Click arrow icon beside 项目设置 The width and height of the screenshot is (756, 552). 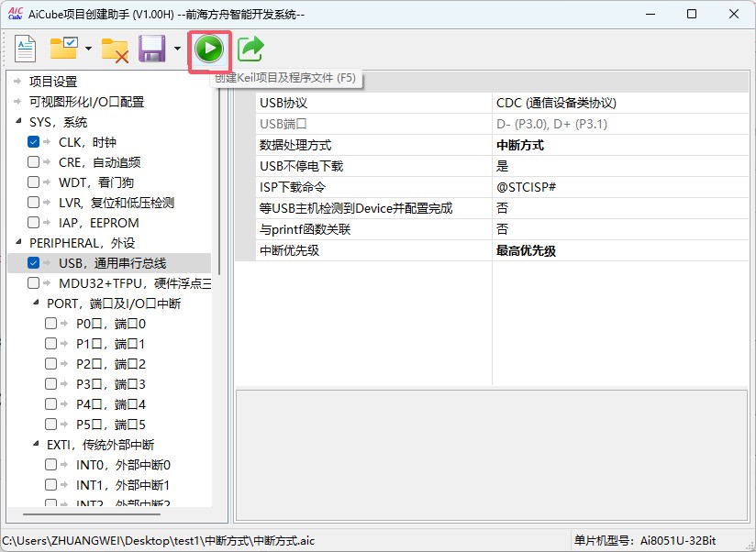click(x=17, y=82)
